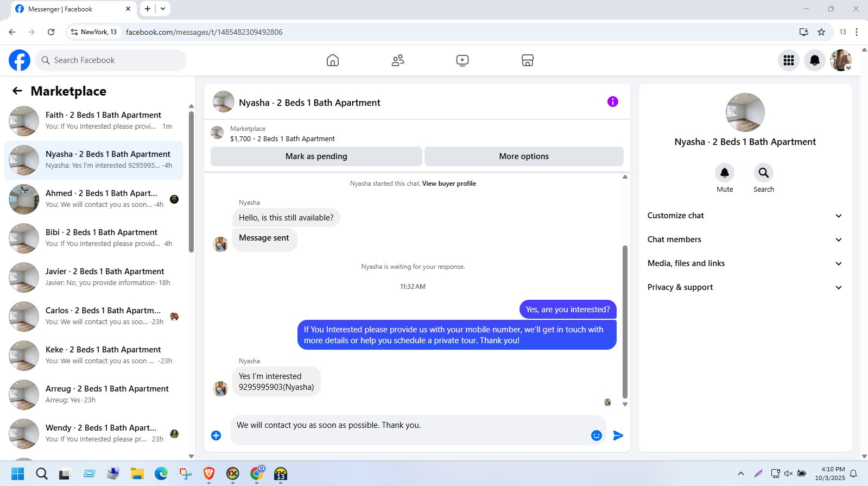
Task: Select the Messenger | Facebook tab
Action: pos(72,9)
